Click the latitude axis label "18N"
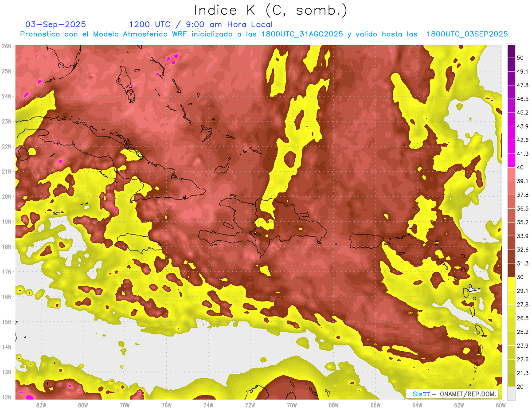Image resolution: width=532 pixels, height=411 pixels. pos(7,247)
